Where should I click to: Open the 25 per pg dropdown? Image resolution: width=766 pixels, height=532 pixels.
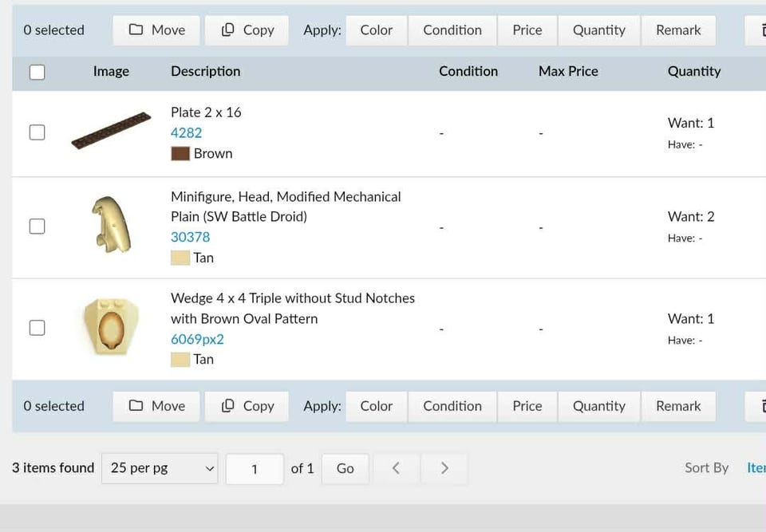click(x=160, y=468)
